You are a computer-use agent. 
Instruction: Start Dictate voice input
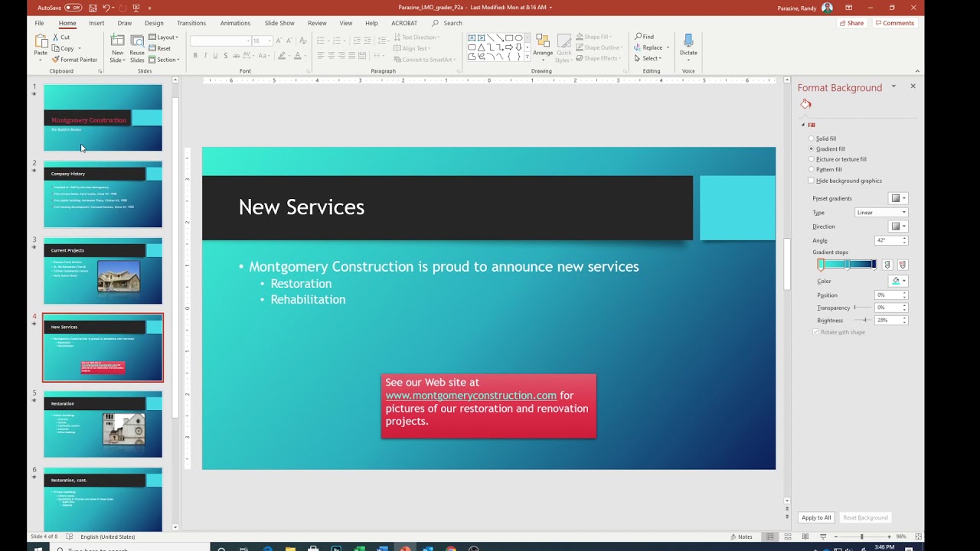pos(688,47)
